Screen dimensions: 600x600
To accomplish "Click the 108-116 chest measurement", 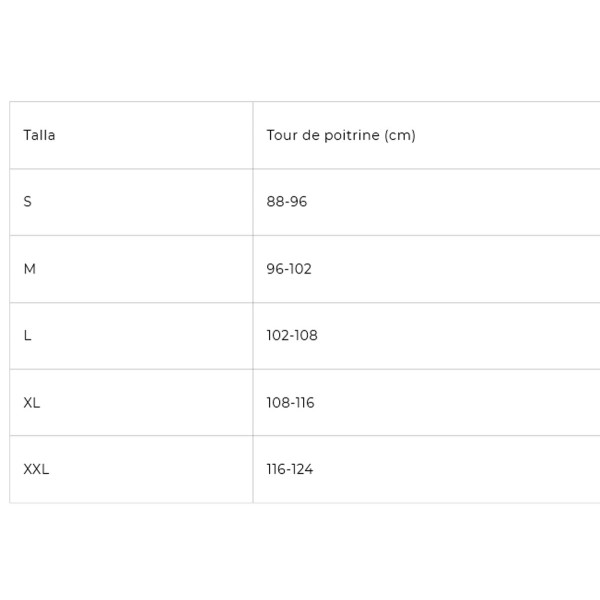I will tap(290, 403).
